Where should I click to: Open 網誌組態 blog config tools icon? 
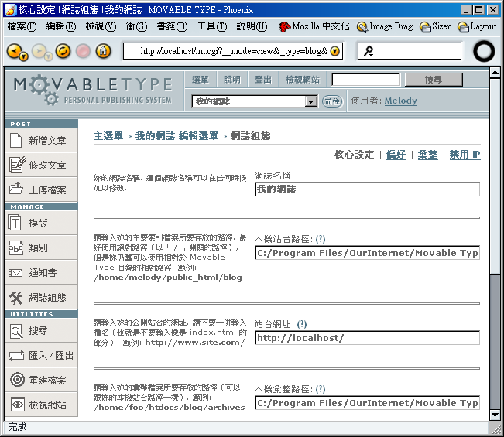[x=15, y=298]
